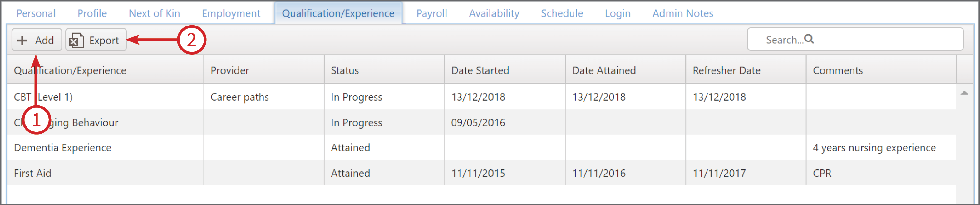The width and height of the screenshot is (980, 205).
Task: Switch to the Schedule tab
Action: coord(562,13)
